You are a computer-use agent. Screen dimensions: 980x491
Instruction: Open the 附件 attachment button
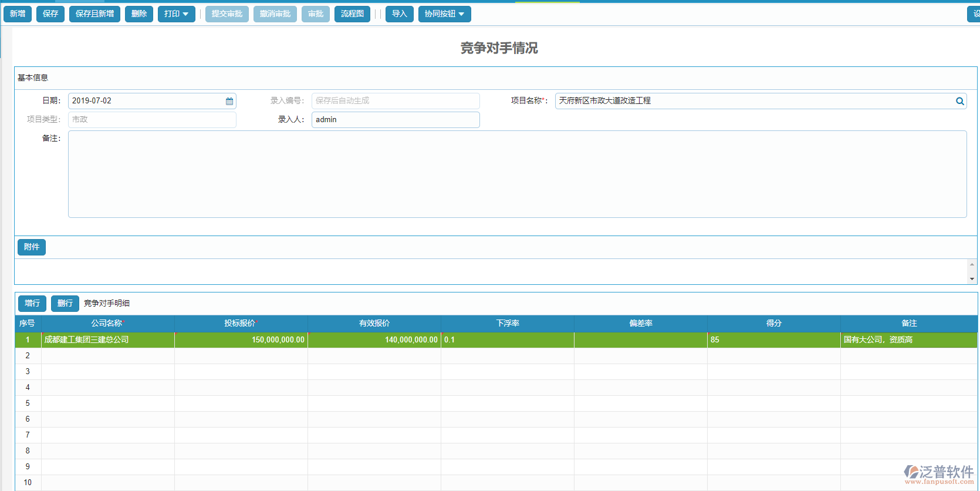[x=32, y=247]
